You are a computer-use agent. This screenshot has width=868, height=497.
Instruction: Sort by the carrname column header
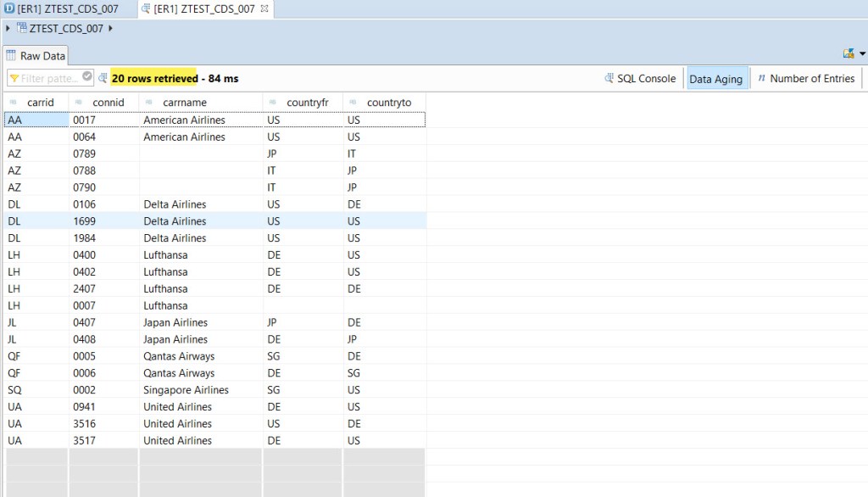tap(184, 103)
